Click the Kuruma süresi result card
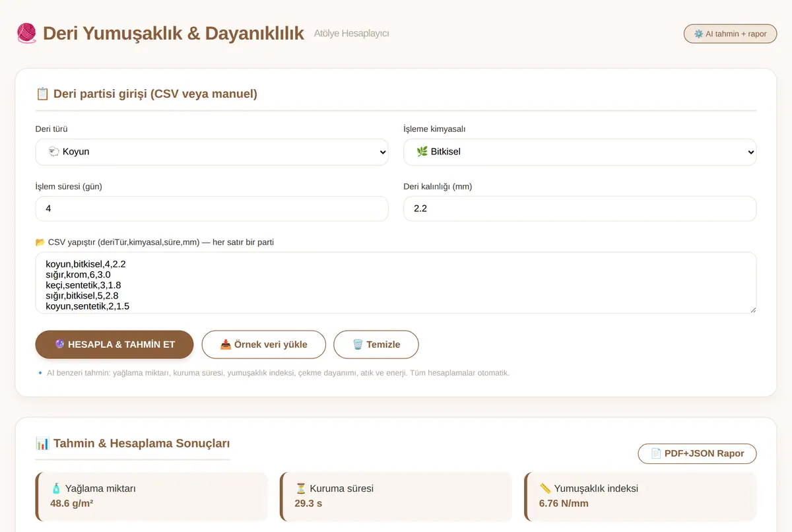 [396, 496]
